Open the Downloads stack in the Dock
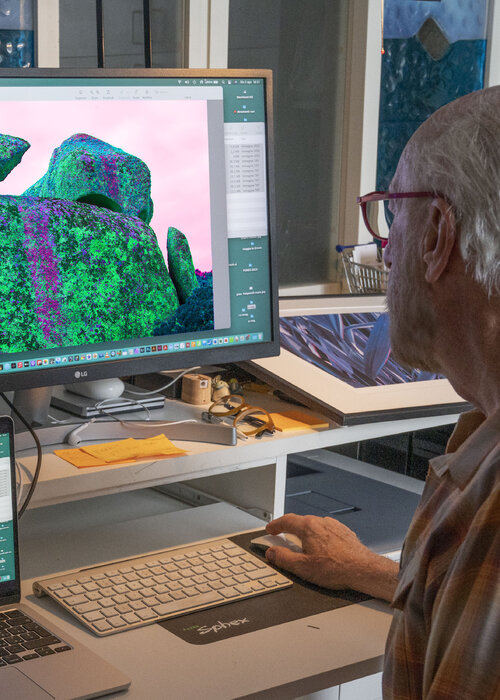The height and width of the screenshot is (700, 500). (254, 338)
